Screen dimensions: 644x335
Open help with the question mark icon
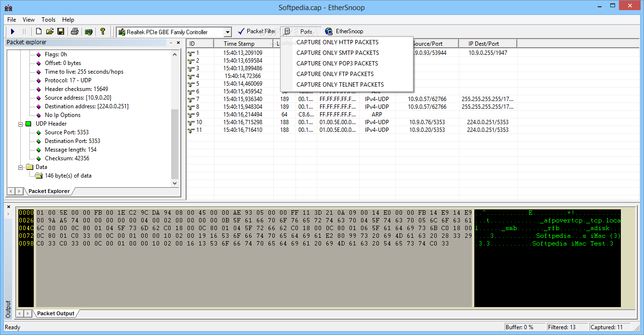tap(103, 32)
